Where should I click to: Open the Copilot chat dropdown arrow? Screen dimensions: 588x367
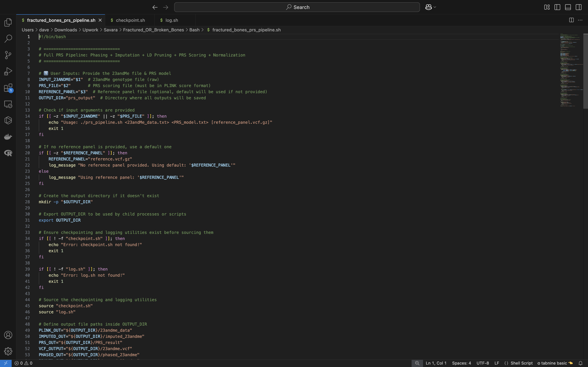[435, 7]
